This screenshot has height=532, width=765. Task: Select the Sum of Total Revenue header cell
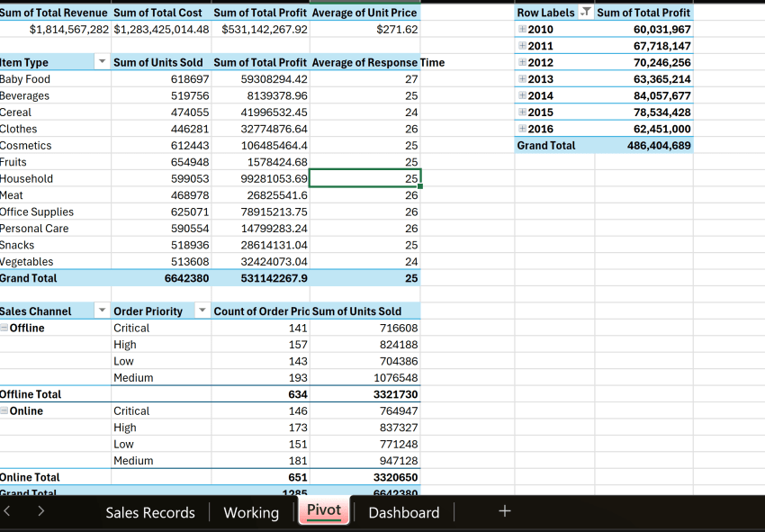point(55,13)
